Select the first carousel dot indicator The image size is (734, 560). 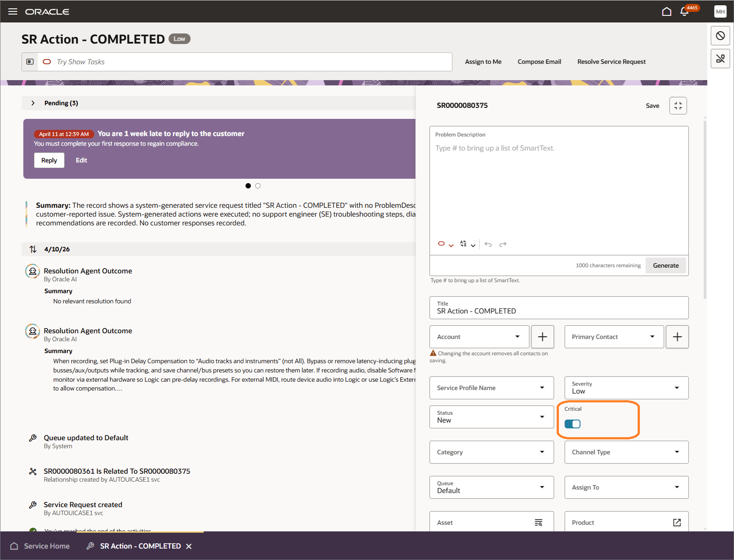248,186
